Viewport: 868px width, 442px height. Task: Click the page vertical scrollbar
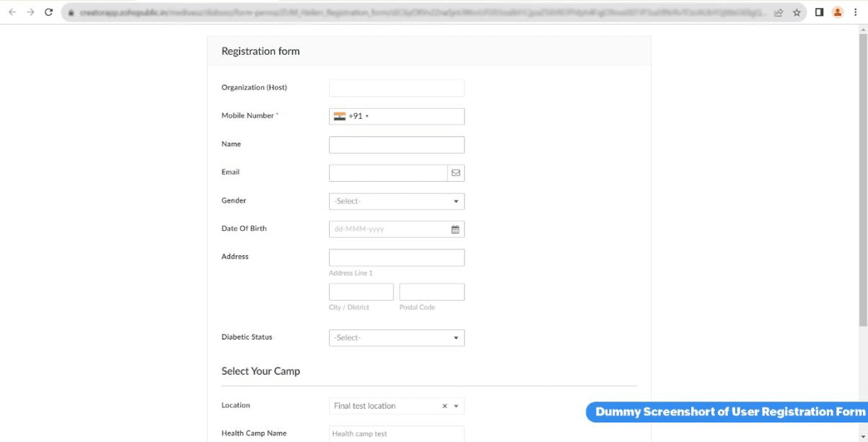tap(863, 180)
